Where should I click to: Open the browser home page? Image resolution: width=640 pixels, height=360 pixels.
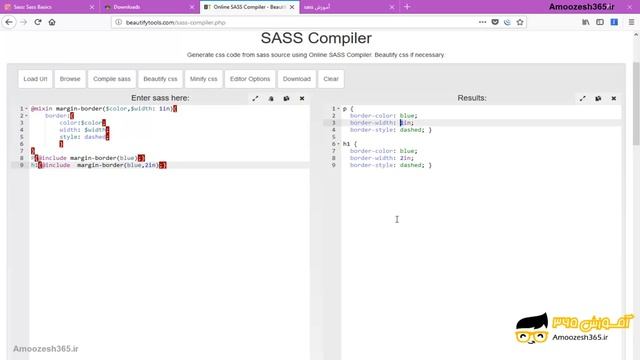coord(52,22)
